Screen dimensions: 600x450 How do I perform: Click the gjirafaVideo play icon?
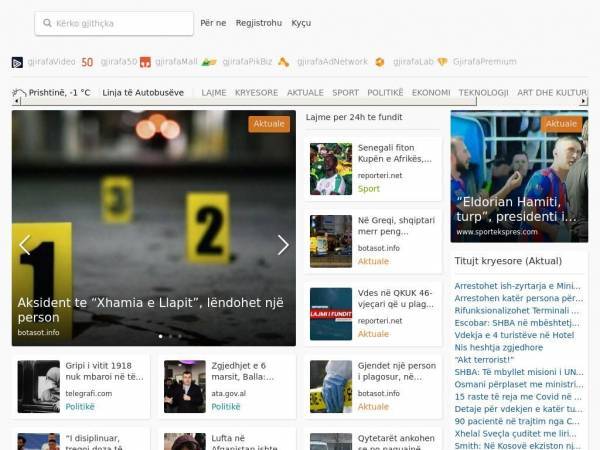pos(17,62)
